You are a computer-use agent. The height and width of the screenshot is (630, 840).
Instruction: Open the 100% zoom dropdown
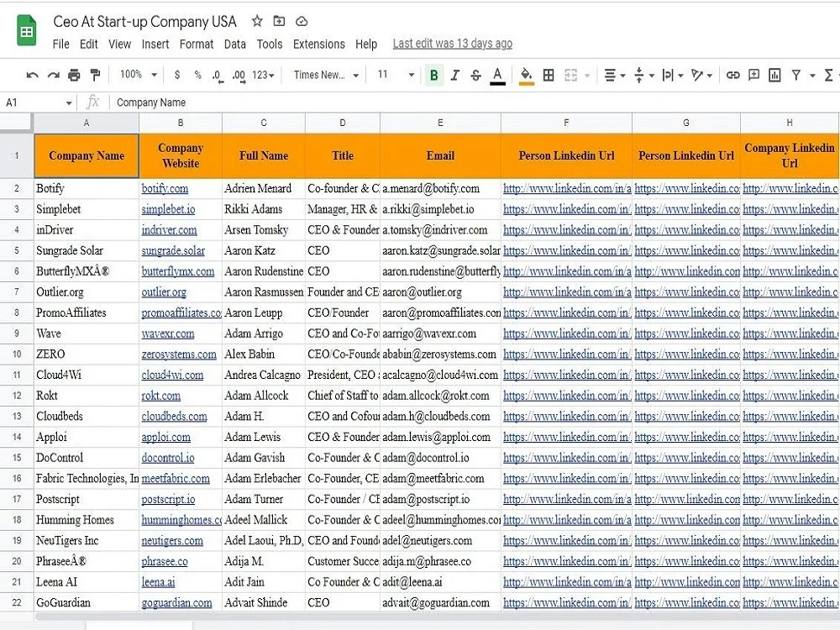coord(139,75)
